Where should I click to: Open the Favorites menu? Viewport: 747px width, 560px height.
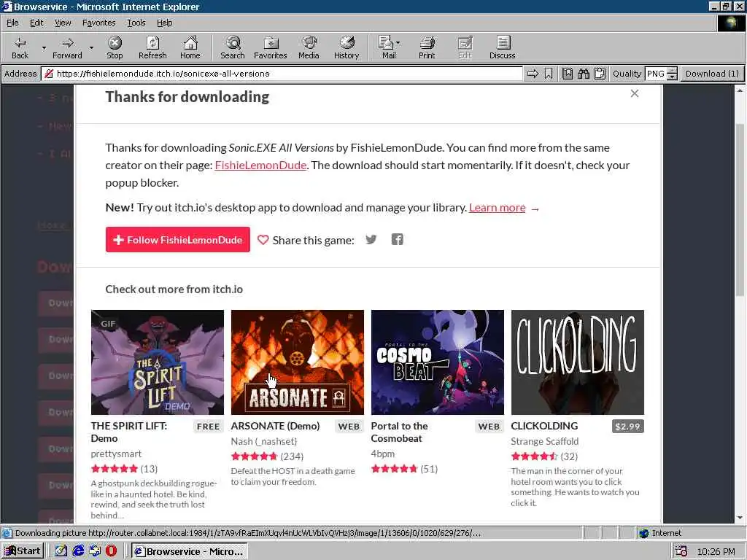pyautogui.click(x=98, y=23)
